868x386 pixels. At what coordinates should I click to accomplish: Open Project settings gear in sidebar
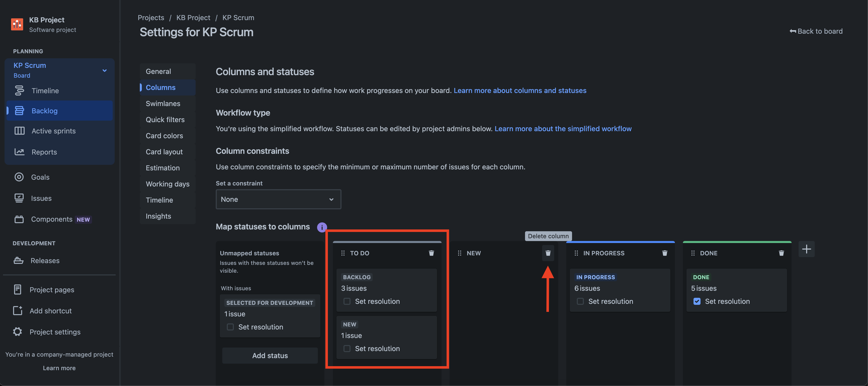coord(18,332)
